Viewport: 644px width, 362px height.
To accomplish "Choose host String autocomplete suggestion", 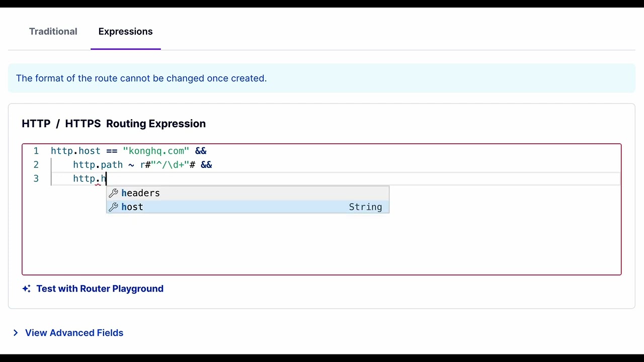I will 248,207.
